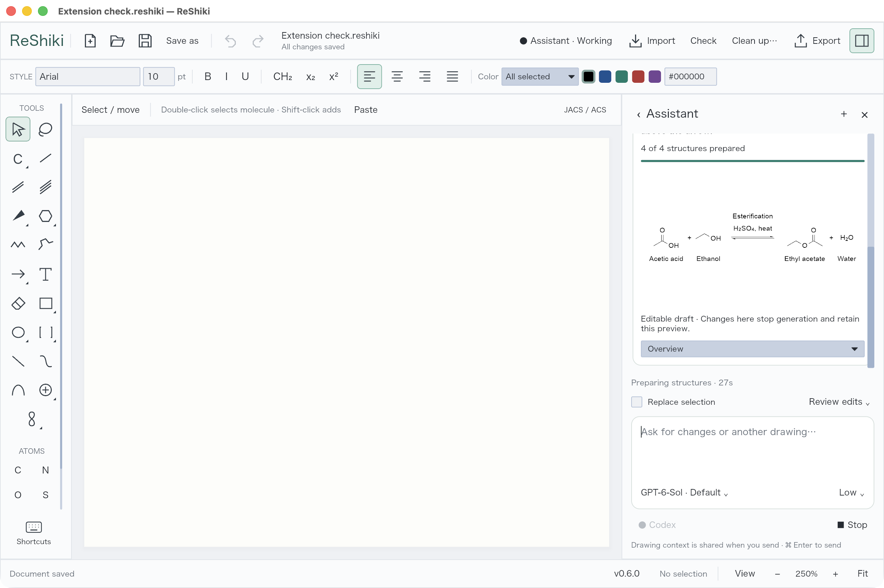884x588 pixels.
Task: Change the Low effort dropdown
Action: [851, 492]
